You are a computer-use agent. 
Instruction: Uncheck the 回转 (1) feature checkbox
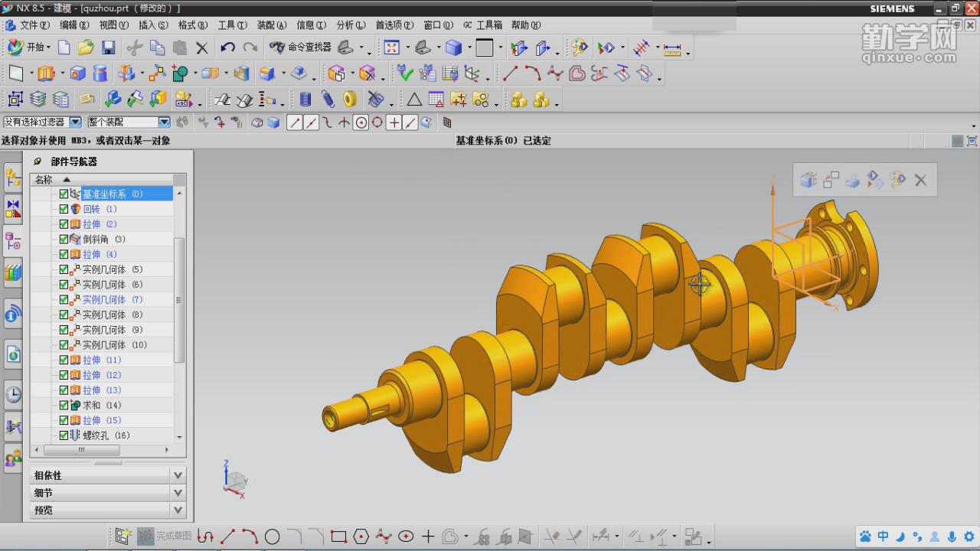coord(64,209)
